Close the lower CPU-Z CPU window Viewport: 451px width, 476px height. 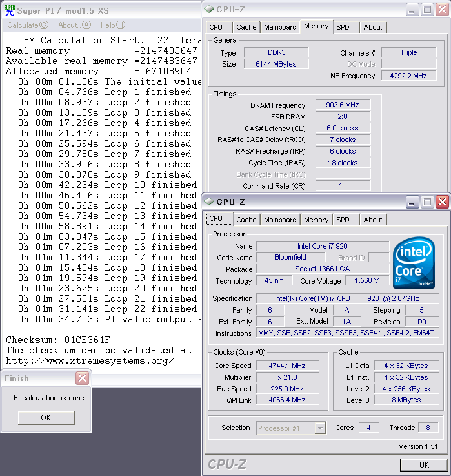pyautogui.click(x=442, y=202)
